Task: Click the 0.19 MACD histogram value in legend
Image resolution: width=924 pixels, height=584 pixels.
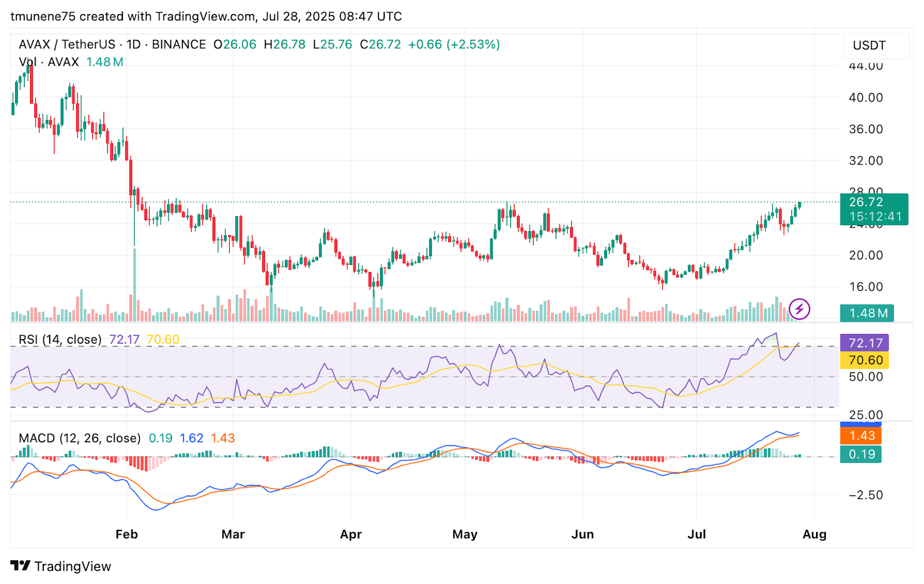Action: click(x=161, y=438)
